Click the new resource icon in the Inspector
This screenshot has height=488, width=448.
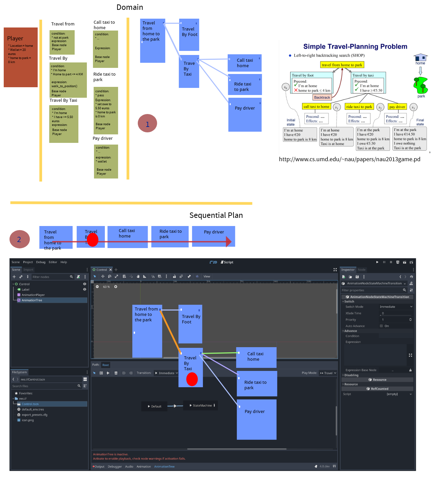[x=343, y=277]
